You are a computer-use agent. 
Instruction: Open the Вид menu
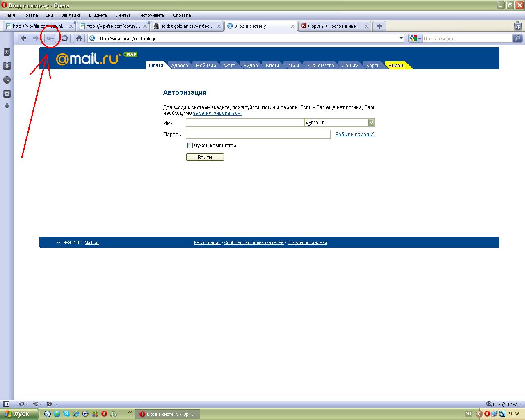[x=50, y=15]
